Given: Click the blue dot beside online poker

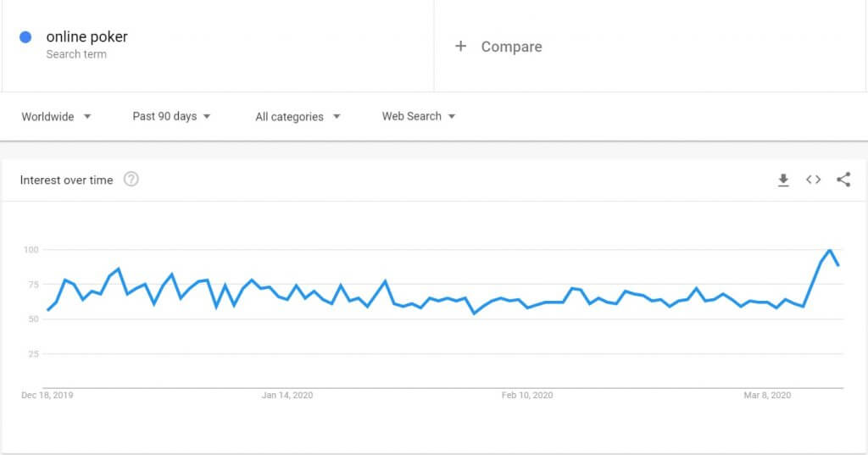Looking at the screenshot, I should click(x=25, y=37).
